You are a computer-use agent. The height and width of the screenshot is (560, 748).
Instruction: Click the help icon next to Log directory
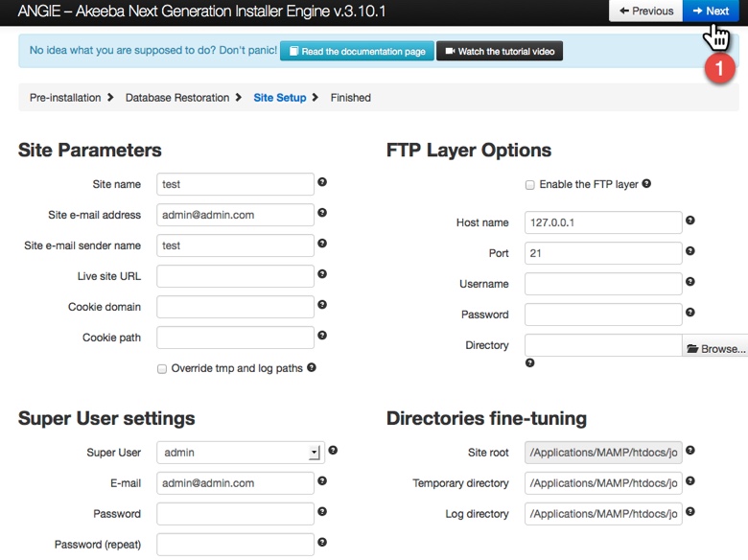click(x=690, y=511)
